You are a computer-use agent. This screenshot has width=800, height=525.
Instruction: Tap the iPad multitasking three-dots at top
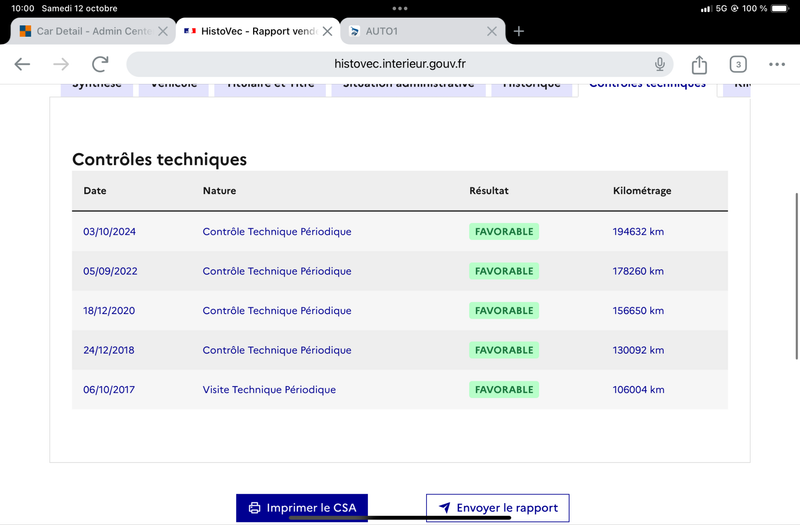[400, 8]
